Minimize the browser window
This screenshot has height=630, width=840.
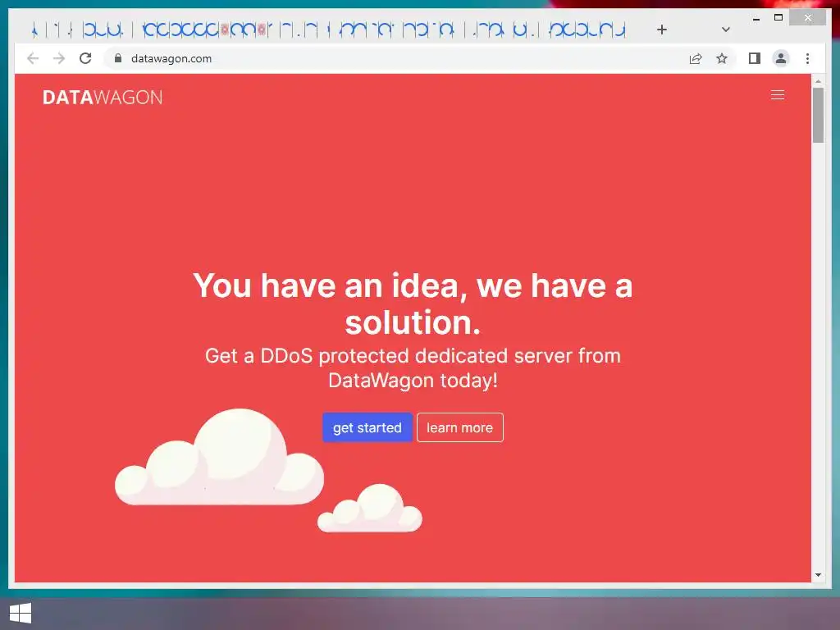pyautogui.click(x=756, y=18)
